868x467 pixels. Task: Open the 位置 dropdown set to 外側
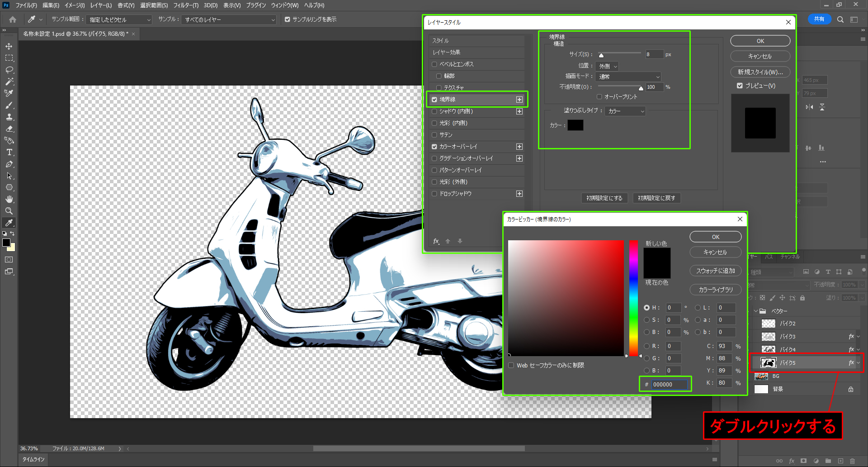coord(608,66)
